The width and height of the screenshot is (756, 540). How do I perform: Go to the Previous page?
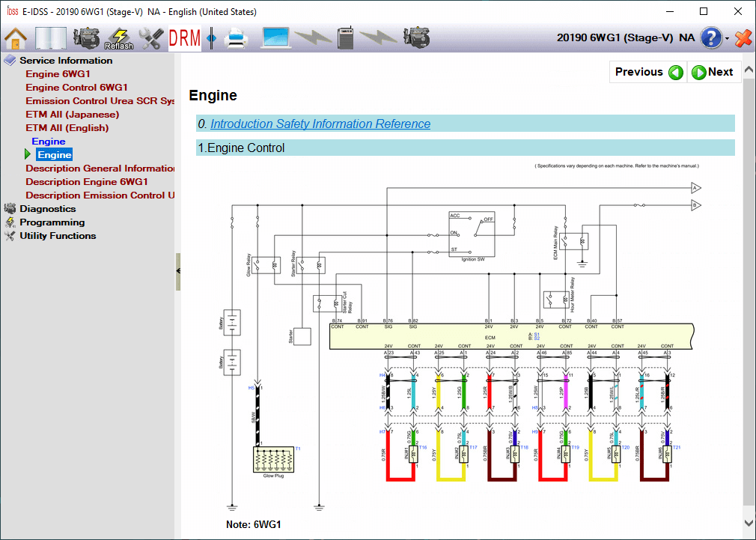click(648, 72)
